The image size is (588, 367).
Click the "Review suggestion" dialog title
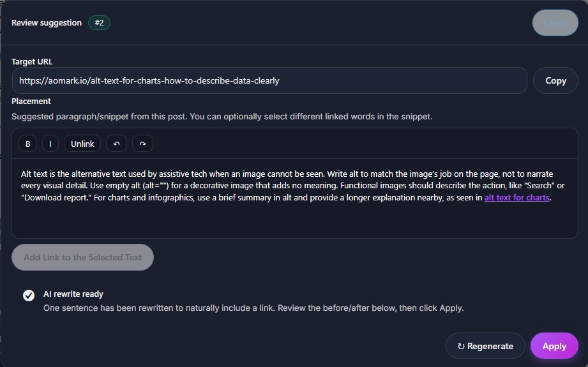pyautogui.click(x=47, y=23)
